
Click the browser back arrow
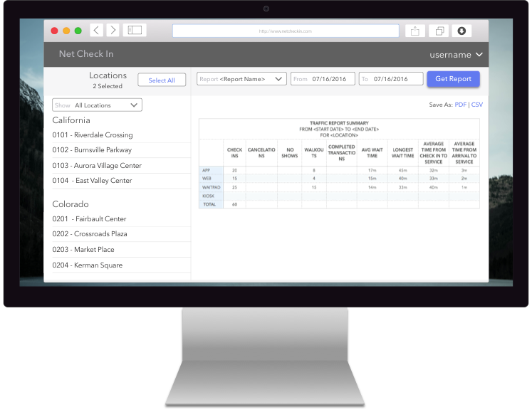pos(97,31)
